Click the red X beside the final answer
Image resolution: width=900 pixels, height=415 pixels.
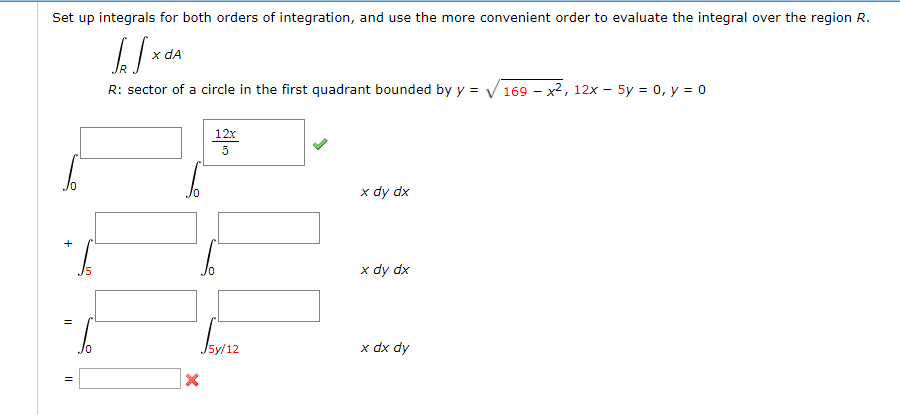(191, 380)
